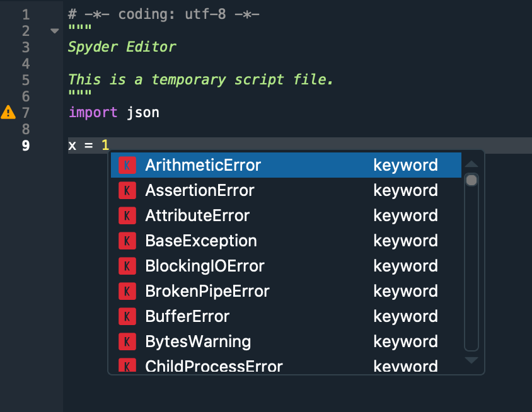Click the K keyword icon beside ArithmeticError
The height and width of the screenshot is (412, 532).
pos(127,164)
